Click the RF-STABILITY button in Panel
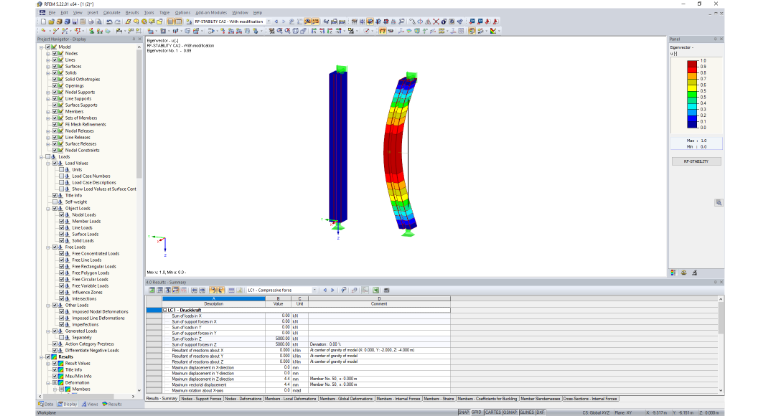The height and width of the screenshot is (416, 760). tap(697, 161)
